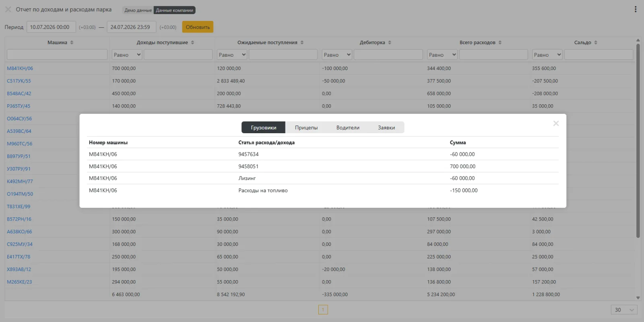Image resolution: width=644 pixels, height=322 pixels.
Task: Select the Расходы на топливо row text
Action: tap(263, 190)
